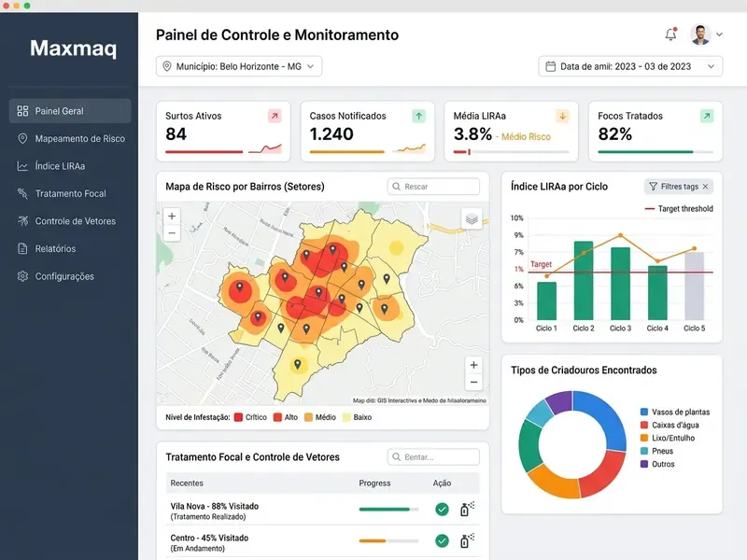Click the Média LIRAa risk level bar

tap(511, 152)
